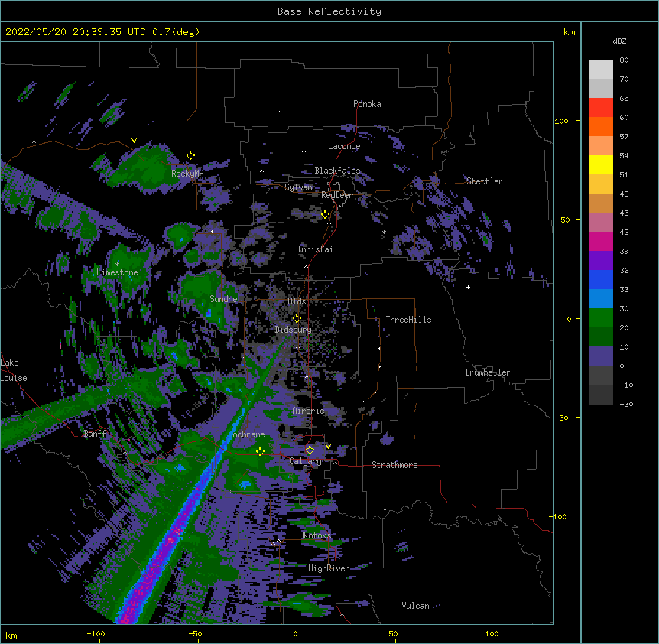Click the Airdrie city label
Image resolution: width=659 pixels, height=644 pixels.
coord(308,411)
